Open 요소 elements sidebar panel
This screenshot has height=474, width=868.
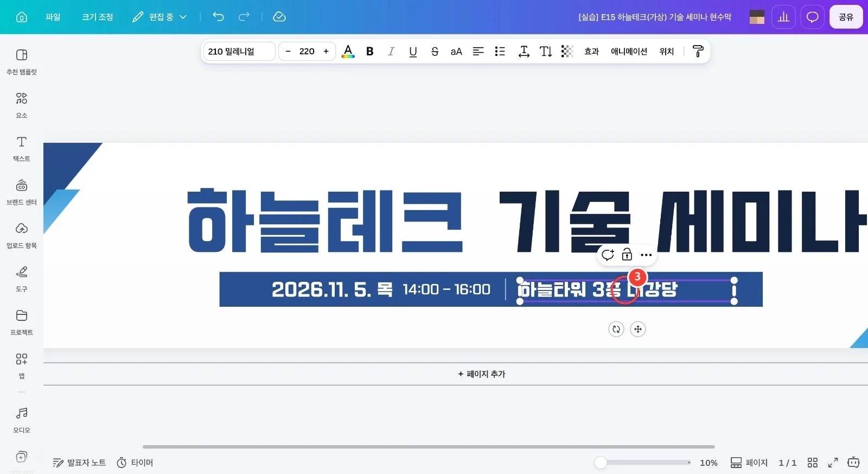click(22, 105)
